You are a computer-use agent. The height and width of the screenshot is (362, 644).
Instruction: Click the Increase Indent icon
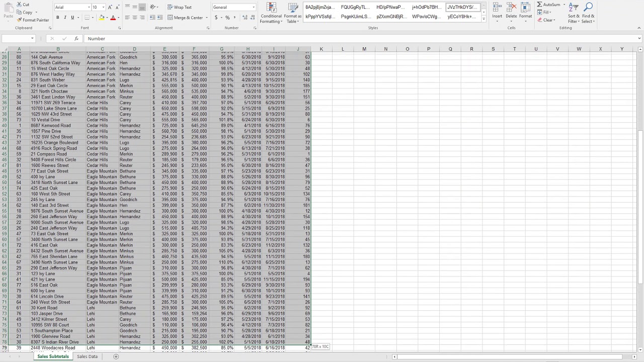pyautogui.click(x=160, y=18)
